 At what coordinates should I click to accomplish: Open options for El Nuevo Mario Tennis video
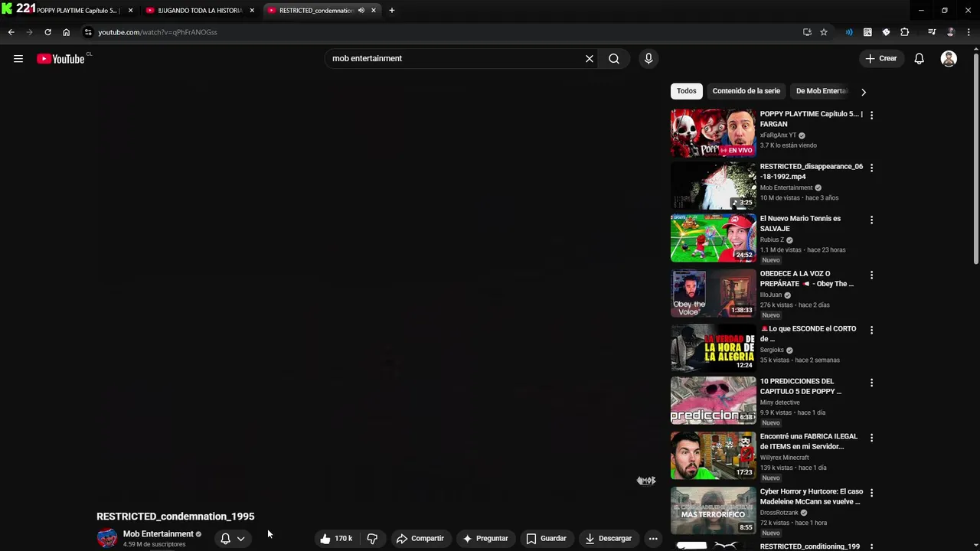(x=871, y=220)
